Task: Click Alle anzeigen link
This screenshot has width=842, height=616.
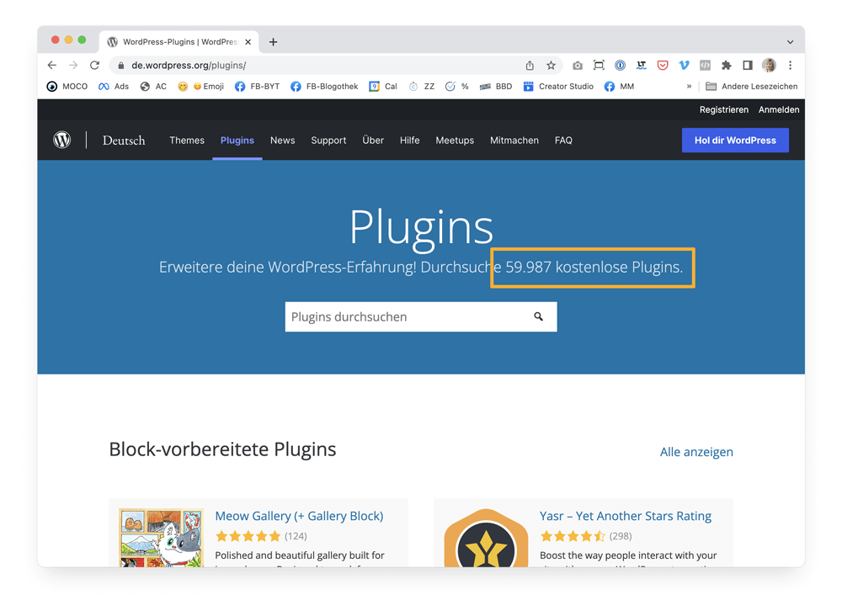Action: 696,452
